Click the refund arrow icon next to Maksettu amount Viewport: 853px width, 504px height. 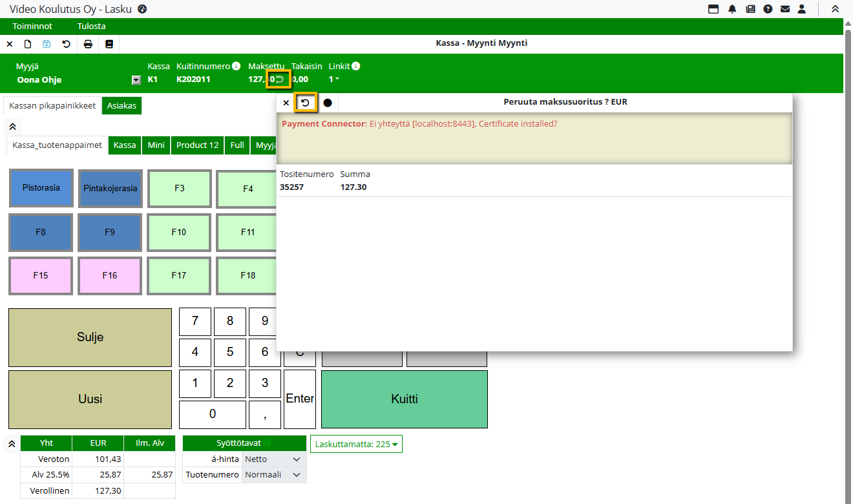point(280,79)
